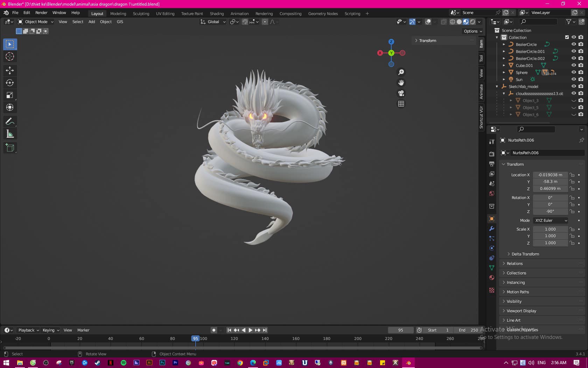Screen dimensions: 588x368
Task: Switch to the Sculpting workspace tab
Action: coord(141,14)
